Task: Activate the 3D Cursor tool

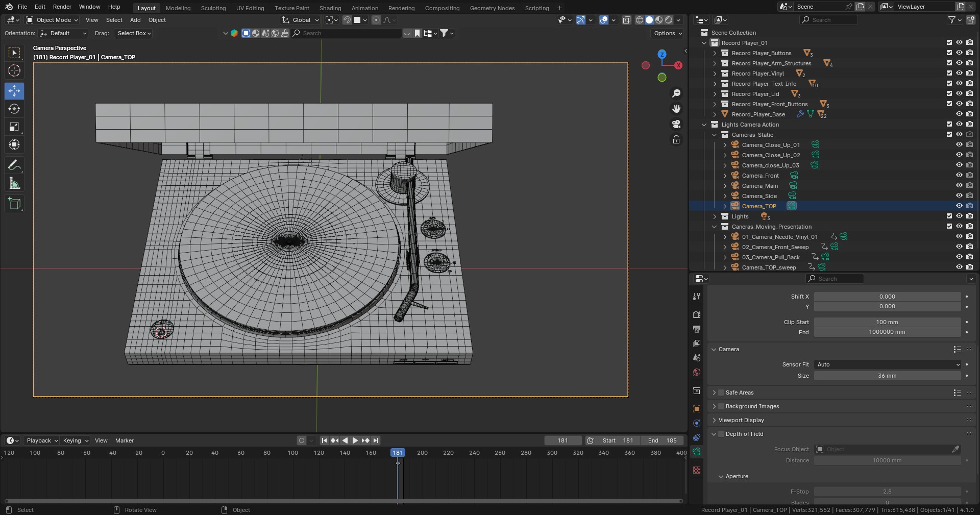Action: point(14,70)
